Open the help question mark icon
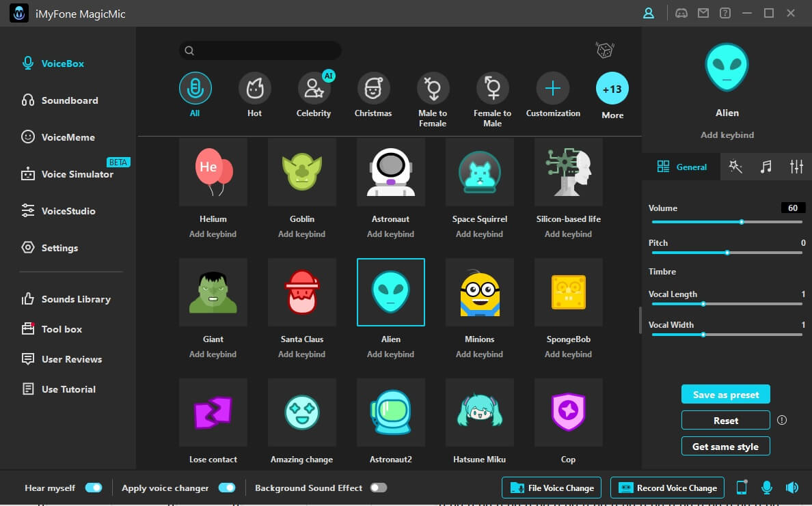The image size is (812, 506). pos(725,14)
